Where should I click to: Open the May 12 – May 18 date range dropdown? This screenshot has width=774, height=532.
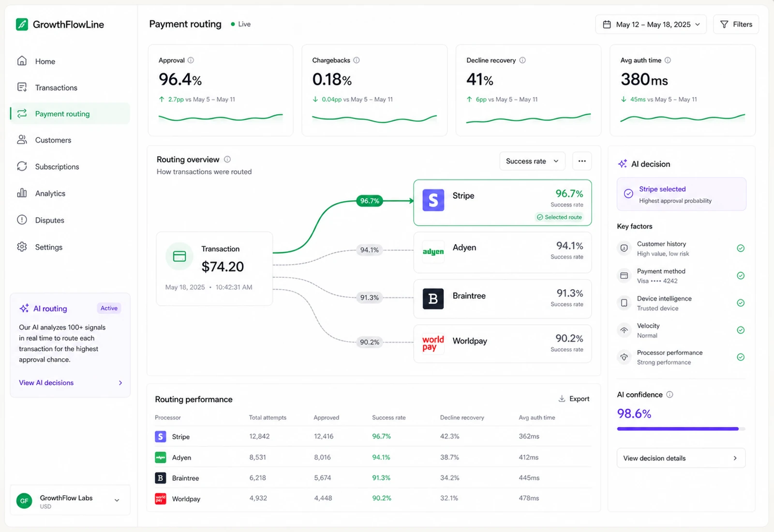click(651, 24)
